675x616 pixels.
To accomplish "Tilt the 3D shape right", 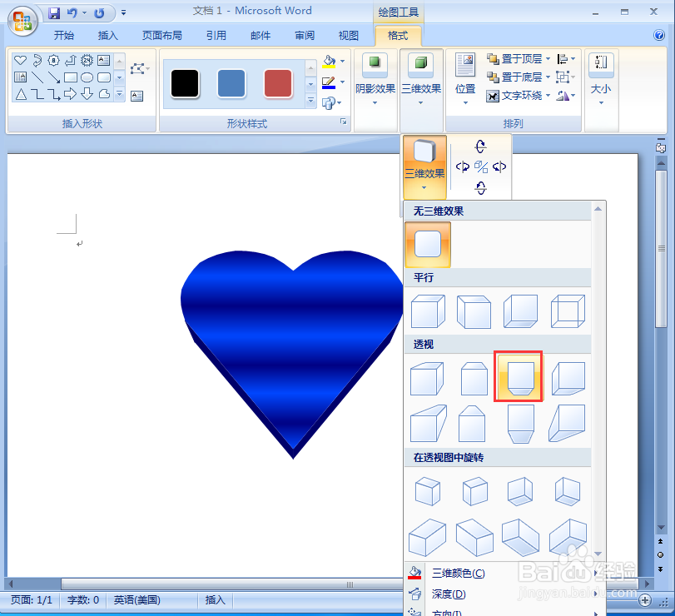I will pos(499,166).
